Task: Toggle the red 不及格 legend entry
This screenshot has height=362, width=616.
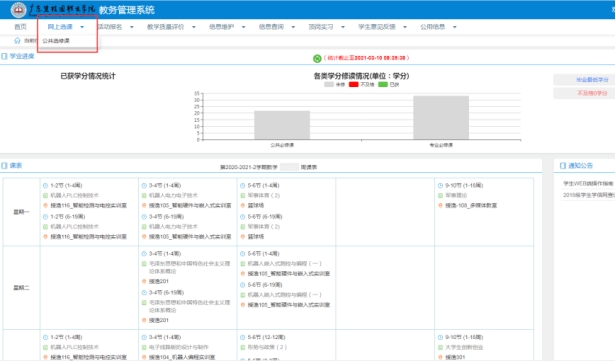Action: pos(361,85)
